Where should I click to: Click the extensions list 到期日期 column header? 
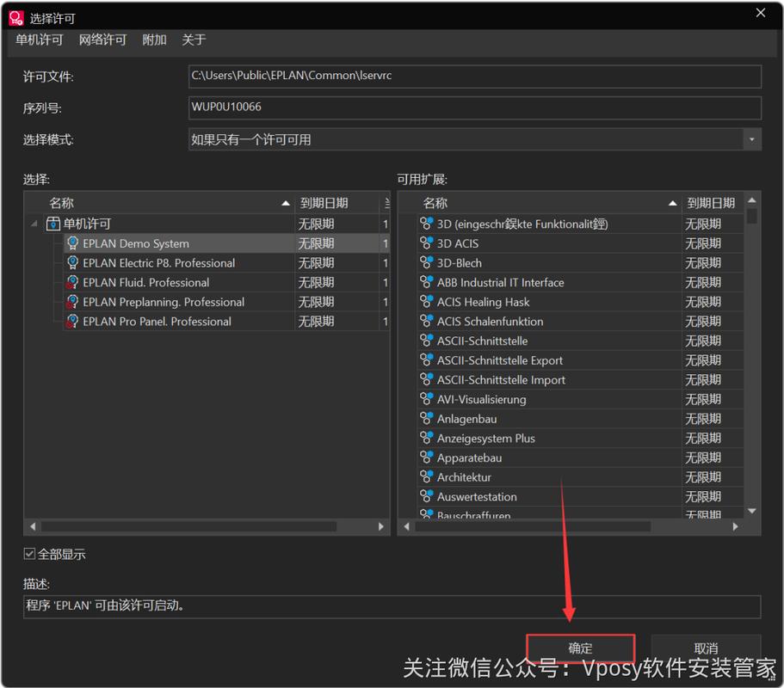[x=712, y=203]
